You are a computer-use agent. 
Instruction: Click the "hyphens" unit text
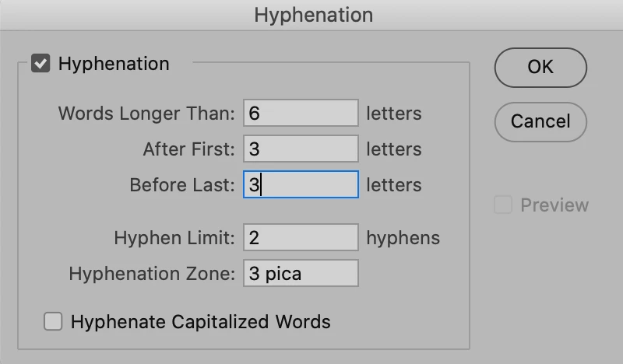tap(403, 238)
